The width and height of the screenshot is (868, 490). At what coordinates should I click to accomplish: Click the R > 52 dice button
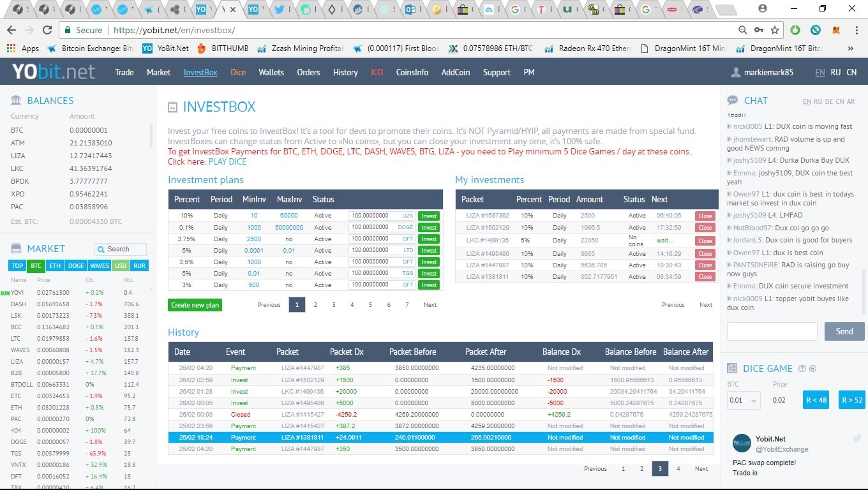tap(851, 400)
